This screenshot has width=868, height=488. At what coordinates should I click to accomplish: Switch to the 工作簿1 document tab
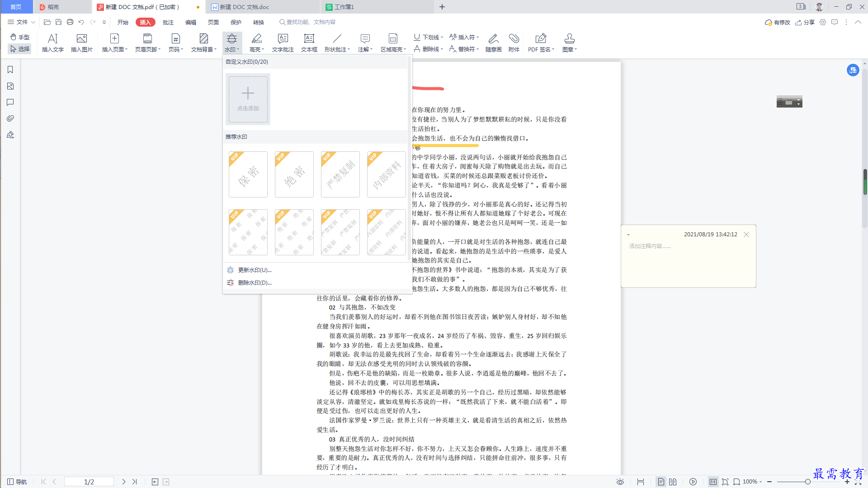[376, 7]
